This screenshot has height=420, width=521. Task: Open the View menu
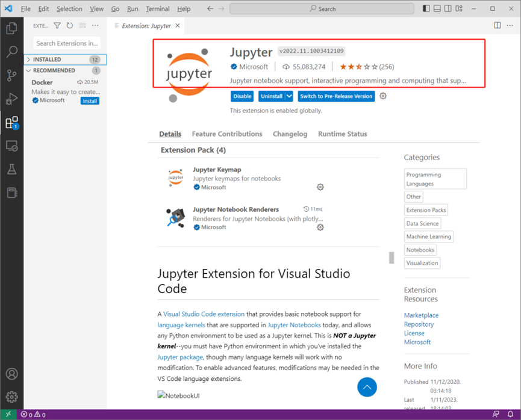97,8
